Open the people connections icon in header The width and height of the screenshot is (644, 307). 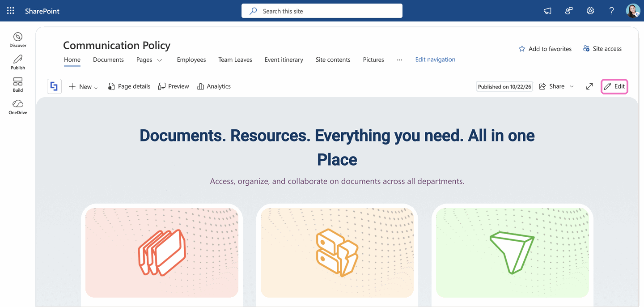tap(569, 11)
